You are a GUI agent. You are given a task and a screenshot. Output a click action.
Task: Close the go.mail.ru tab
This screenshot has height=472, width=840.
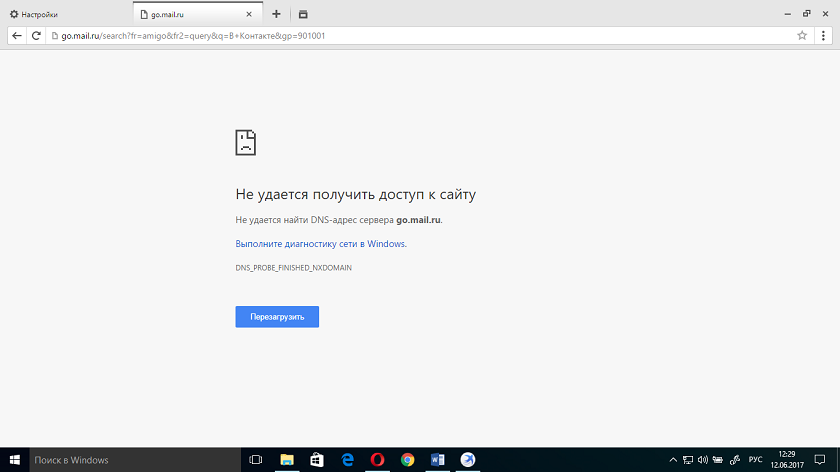click(249, 14)
